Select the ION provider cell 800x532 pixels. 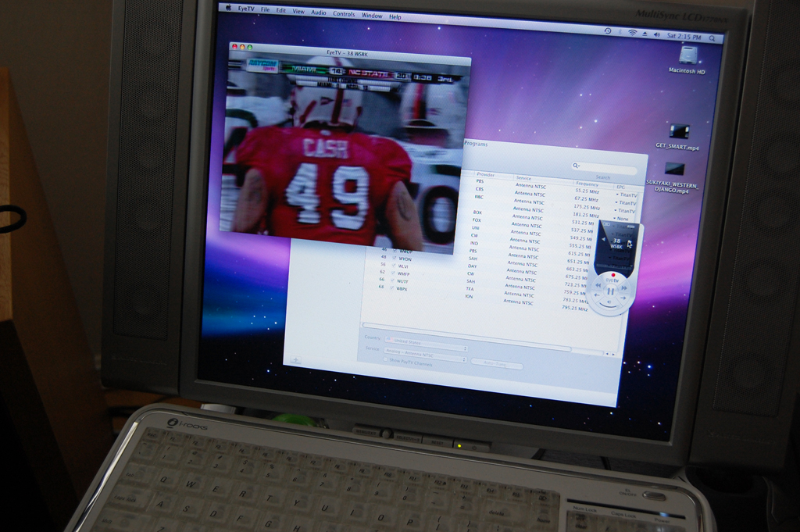[469, 296]
